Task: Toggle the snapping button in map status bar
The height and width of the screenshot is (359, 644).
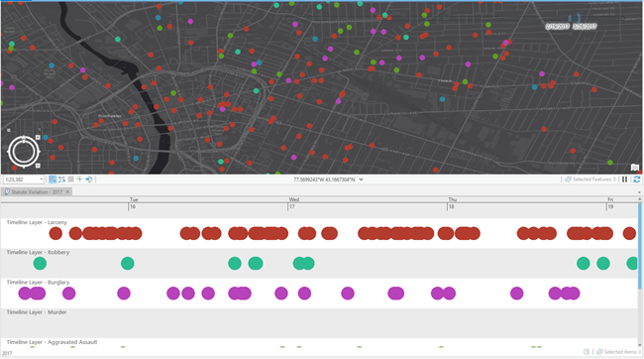Action: (x=53, y=179)
